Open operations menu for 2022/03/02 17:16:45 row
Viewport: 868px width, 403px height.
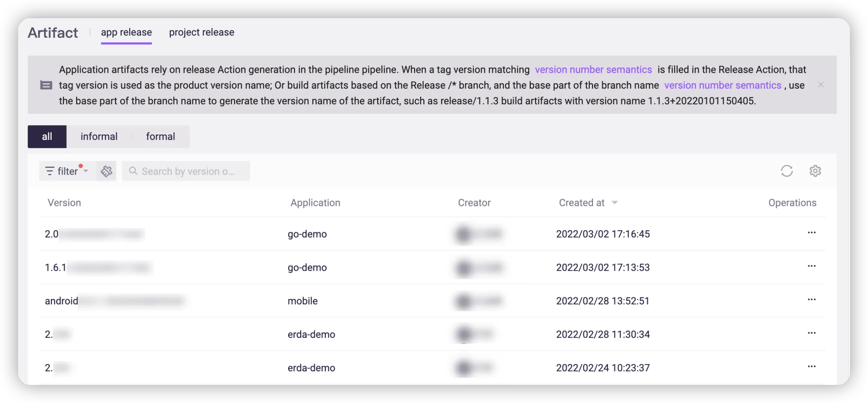[811, 233]
